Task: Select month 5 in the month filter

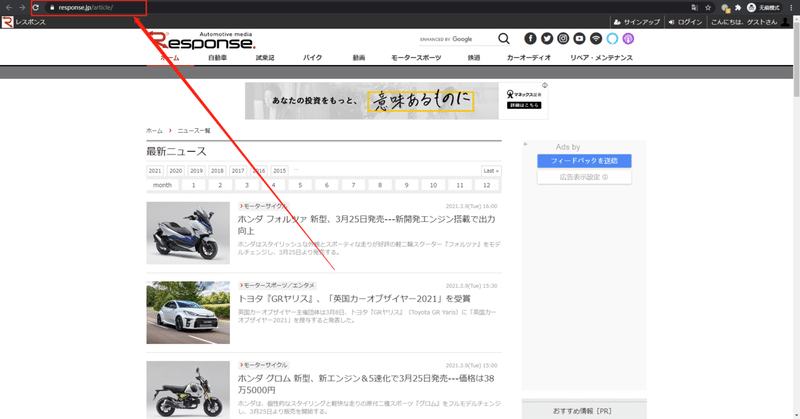Action: (x=300, y=185)
